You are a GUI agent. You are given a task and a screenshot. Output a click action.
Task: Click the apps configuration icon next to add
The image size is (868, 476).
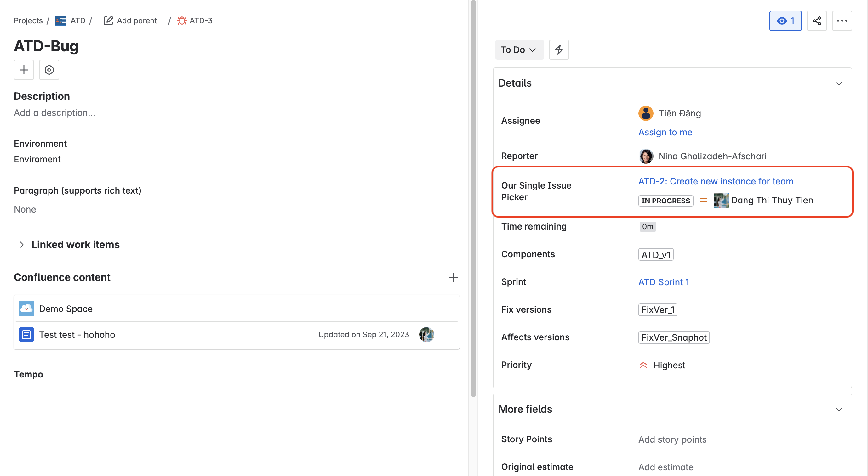click(49, 70)
